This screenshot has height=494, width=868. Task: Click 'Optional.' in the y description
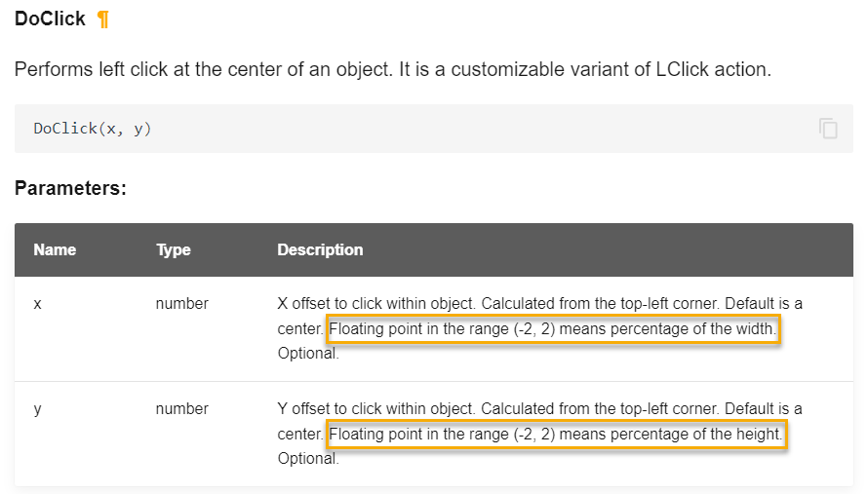pyautogui.click(x=308, y=459)
